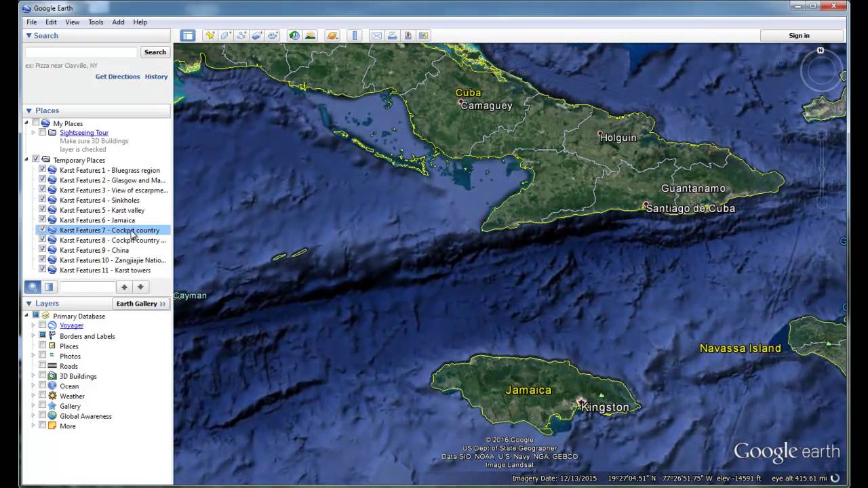Select Karst Features 5 - Karst valley
This screenshot has width=868, height=488.
(x=102, y=210)
